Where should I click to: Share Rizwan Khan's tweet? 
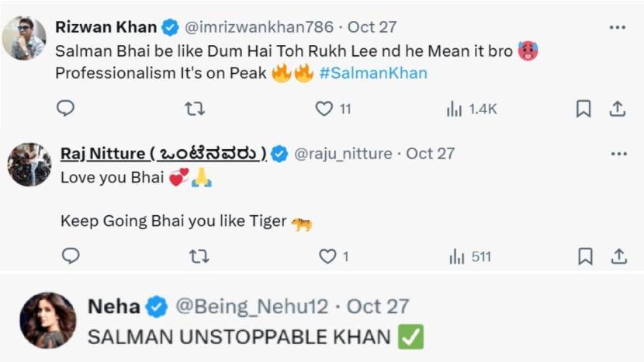(618, 109)
